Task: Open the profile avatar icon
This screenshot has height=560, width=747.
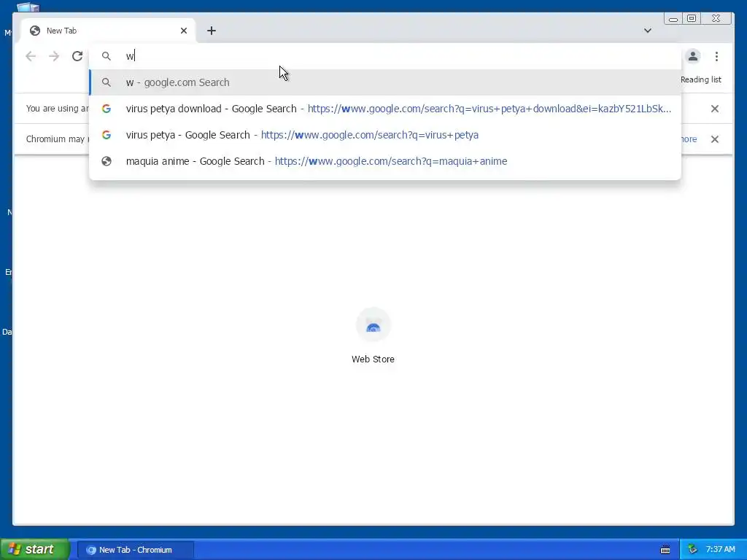Action: 693,56
